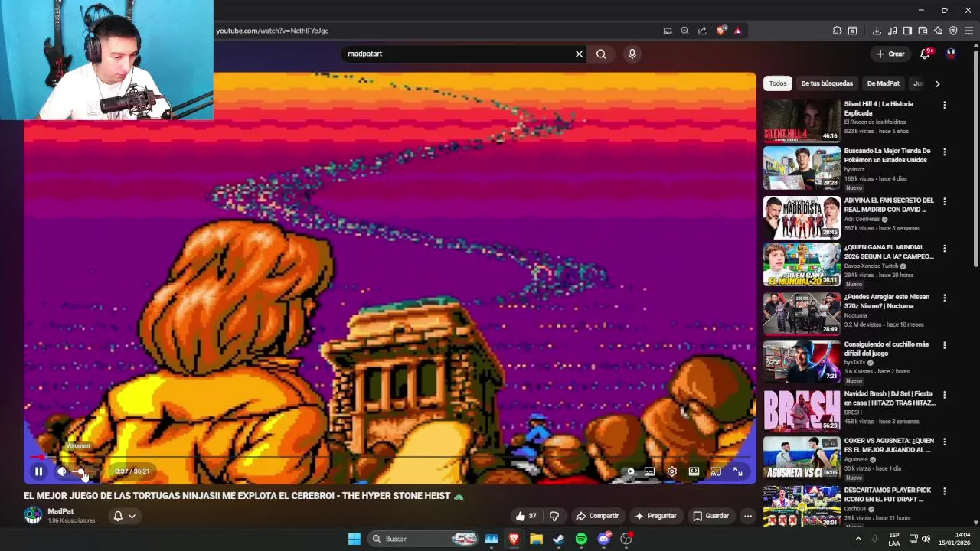Open the MadPat channel avatar
This screenshot has width=980, height=551.
pos(33,515)
